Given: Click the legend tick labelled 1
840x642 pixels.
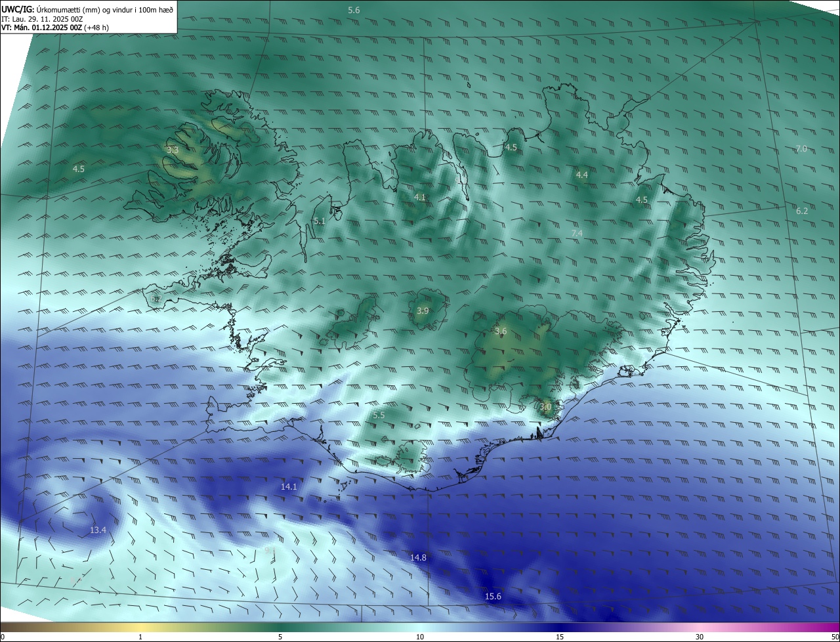Looking at the screenshot, I should tap(141, 637).
